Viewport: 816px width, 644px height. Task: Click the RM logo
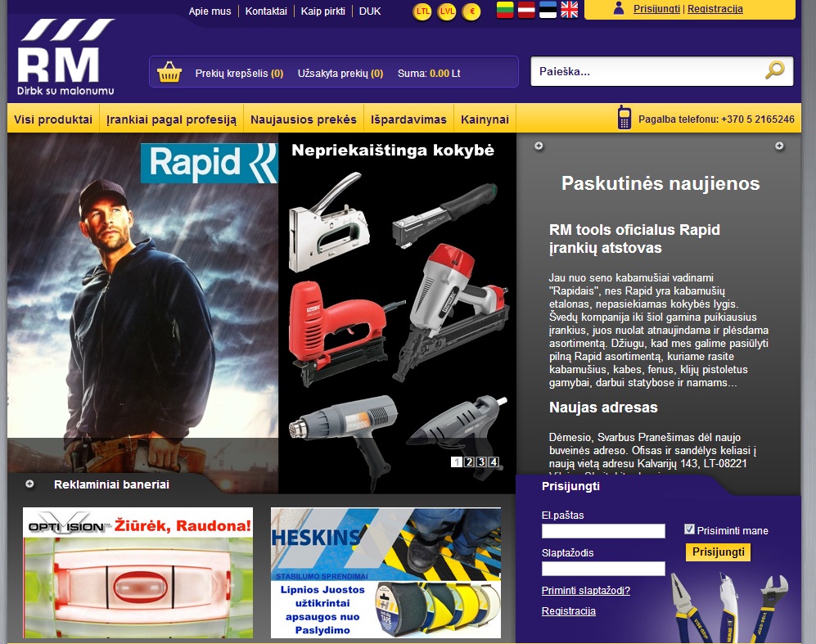point(66,57)
